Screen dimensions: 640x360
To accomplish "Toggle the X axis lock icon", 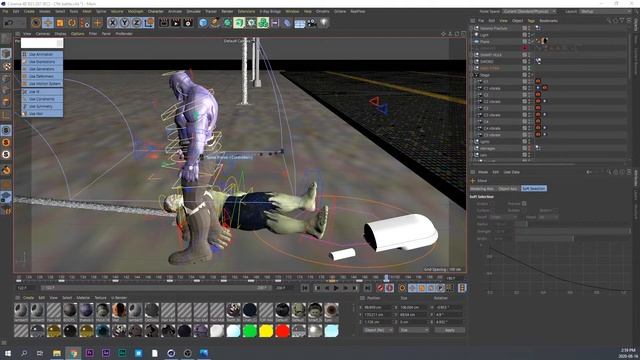I will tap(113, 23).
